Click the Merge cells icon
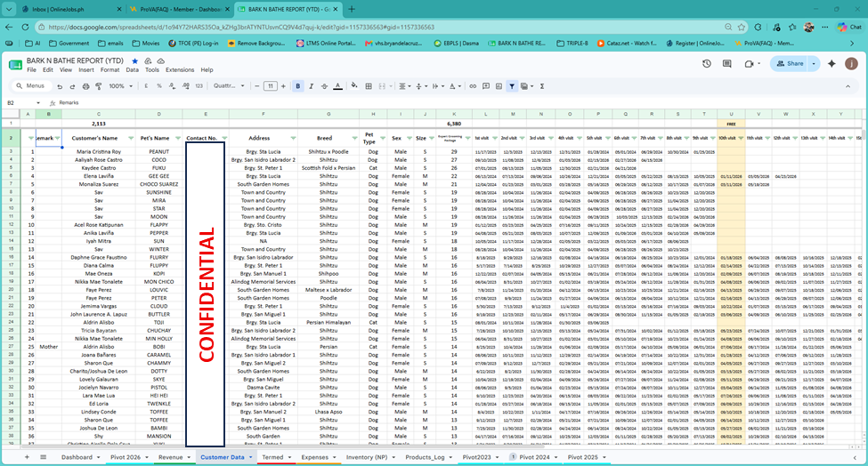This screenshot has height=466, width=868. tap(382, 86)
